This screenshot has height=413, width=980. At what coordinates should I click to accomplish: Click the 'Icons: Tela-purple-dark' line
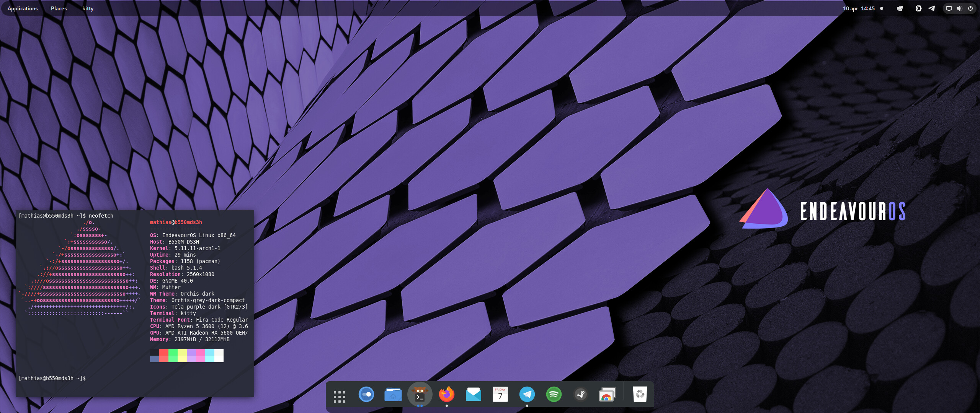point(199,307)
